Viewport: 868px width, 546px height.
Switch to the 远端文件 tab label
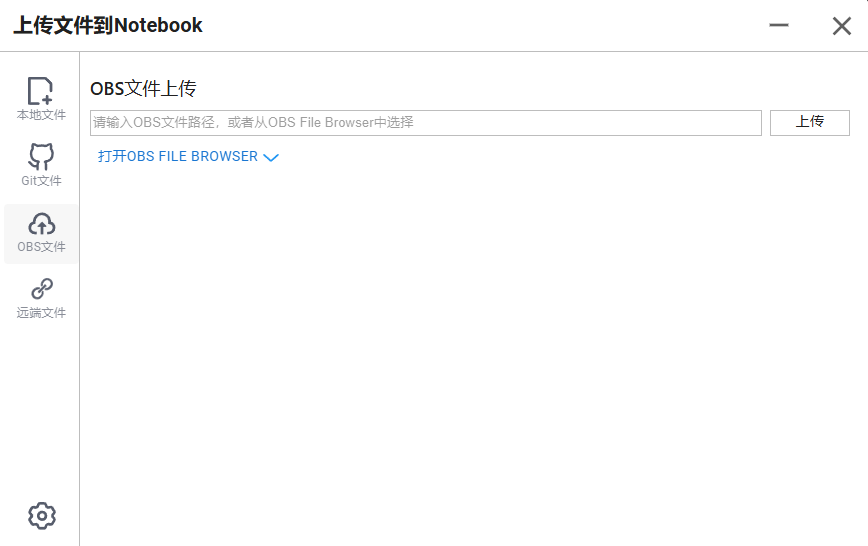(x=41, y=312)
